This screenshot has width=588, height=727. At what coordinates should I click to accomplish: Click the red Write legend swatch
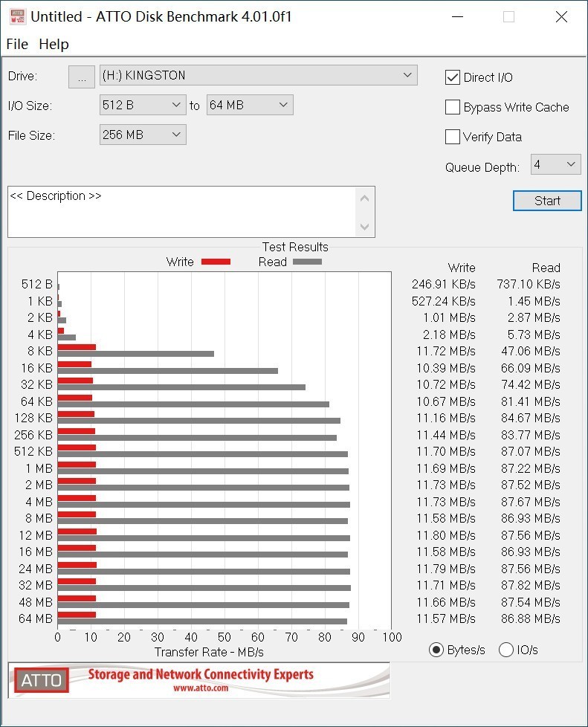pyautogui.click(x=216, y=262)
